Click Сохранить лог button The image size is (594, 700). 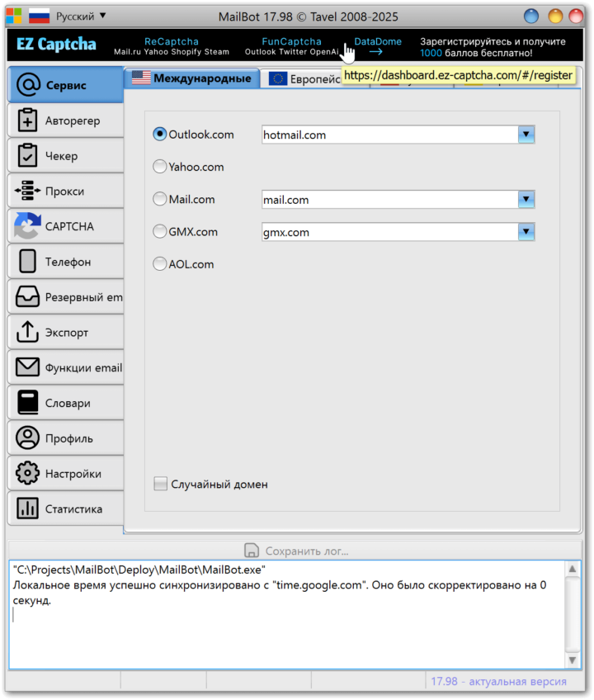coord(296,551)
